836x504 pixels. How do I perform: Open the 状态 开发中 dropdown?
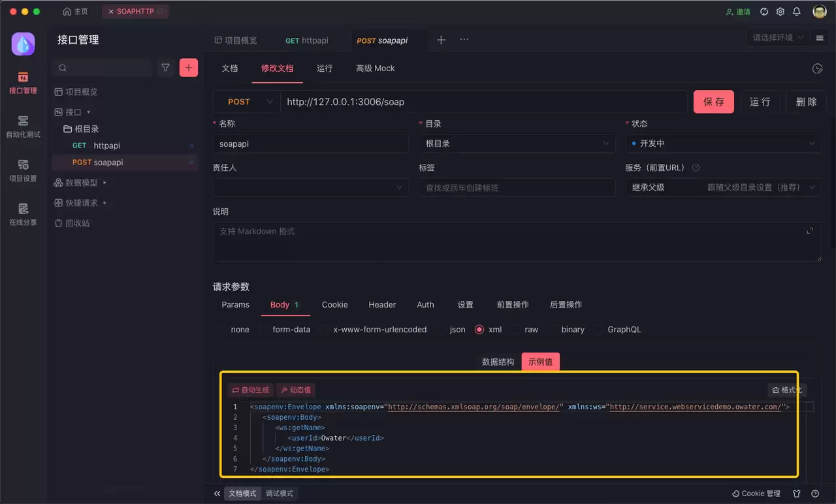723,144
